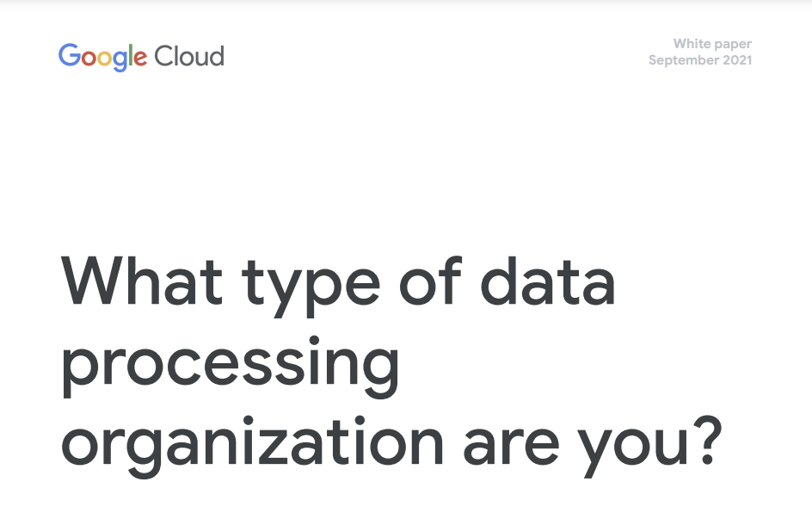
Task: Click the word "September" in the header
Action: [685, 60]
